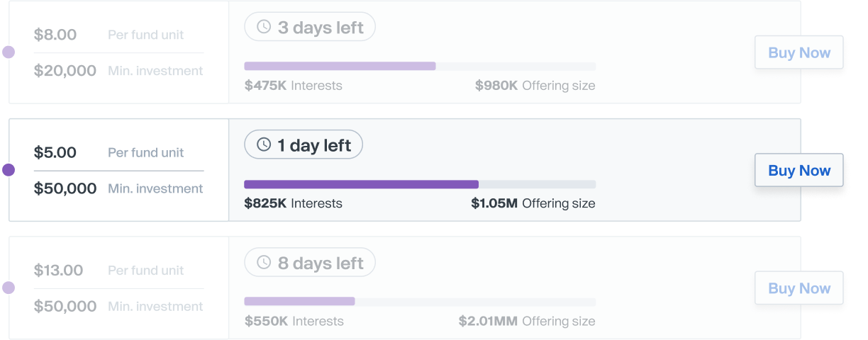Image resolution: width=868 pixels, height=340 pixels.
Task: Click the $2.01MM Offering size label
Action: (x=526, y=321)
